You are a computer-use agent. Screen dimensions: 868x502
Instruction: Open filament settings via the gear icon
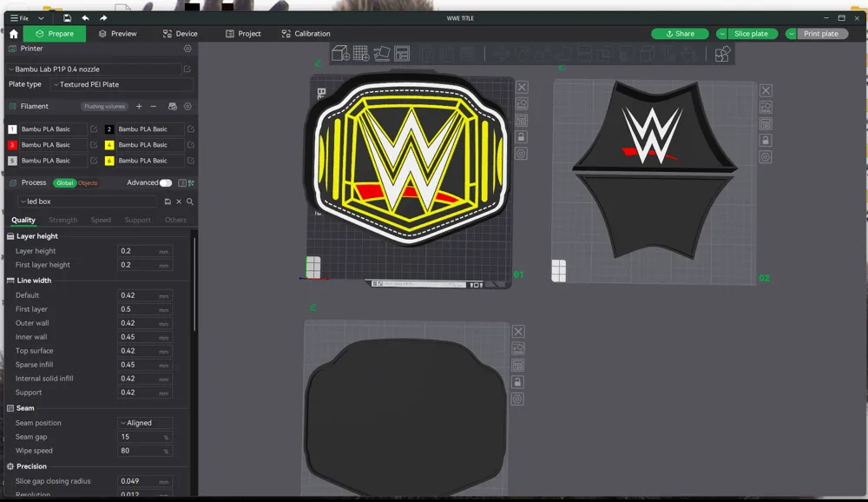tap(187, 106)
